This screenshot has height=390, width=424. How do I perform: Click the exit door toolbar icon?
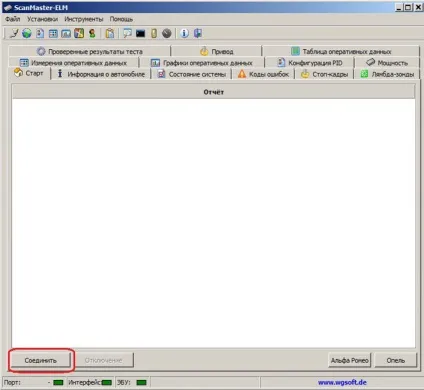[198, 33]
